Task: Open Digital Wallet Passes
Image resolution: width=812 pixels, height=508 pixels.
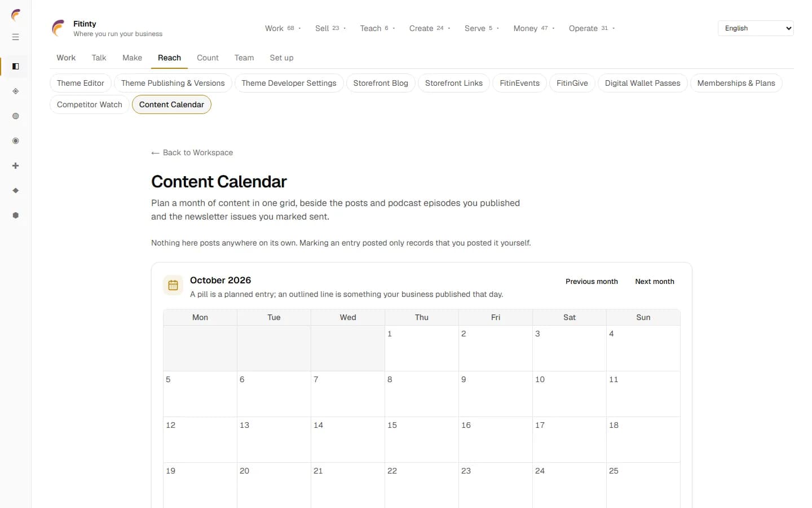Action: pyautogui.click(x=643, y=83)
